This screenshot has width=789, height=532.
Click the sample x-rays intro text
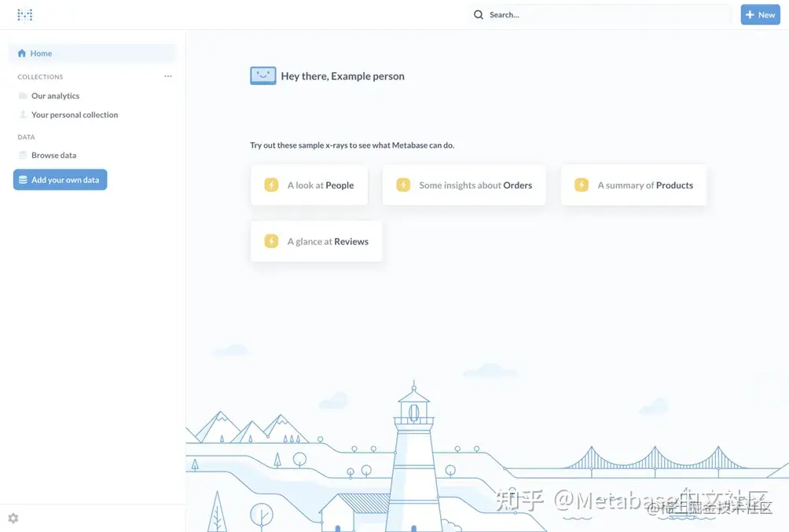[x=352, y=145]
